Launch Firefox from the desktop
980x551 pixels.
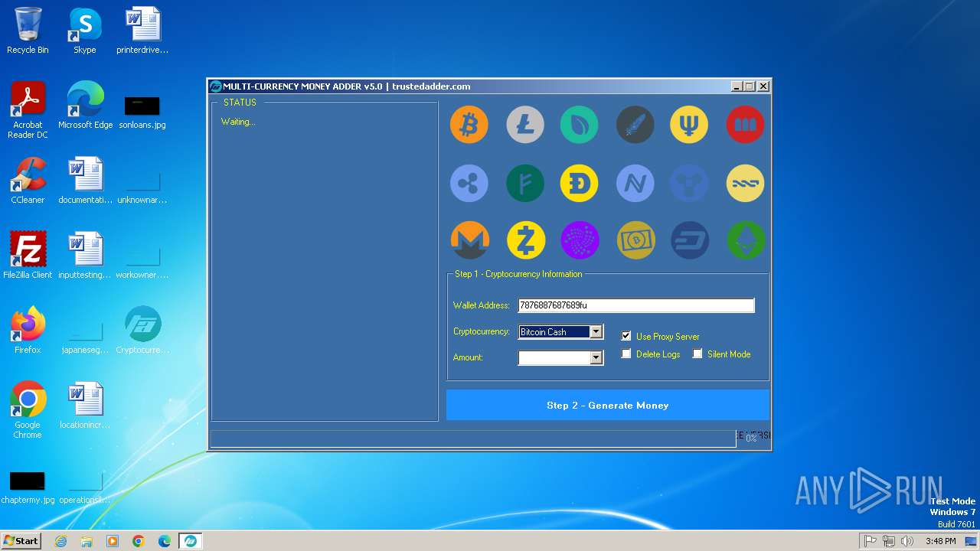pos(28,331)
